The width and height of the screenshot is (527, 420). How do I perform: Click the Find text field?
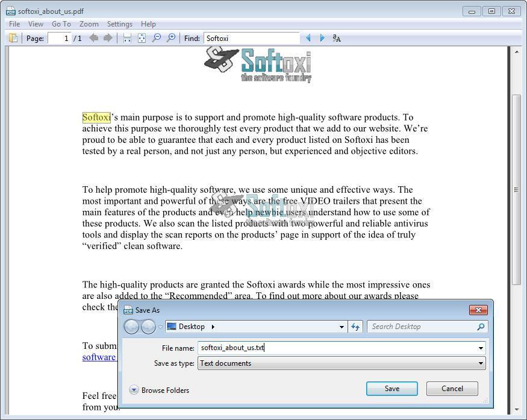click(x=251, y=38)
